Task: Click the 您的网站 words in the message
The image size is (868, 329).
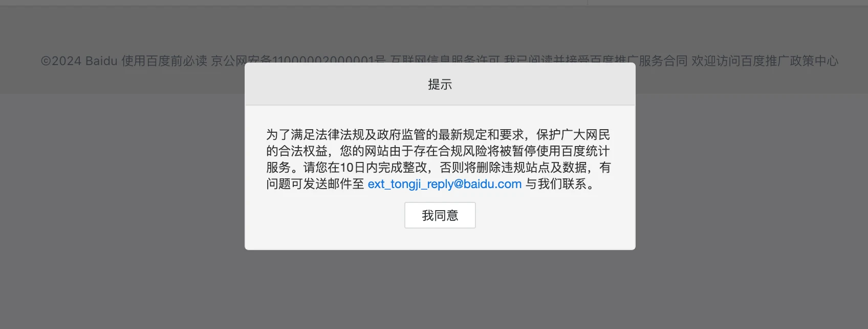Action: tap(364, 151)
